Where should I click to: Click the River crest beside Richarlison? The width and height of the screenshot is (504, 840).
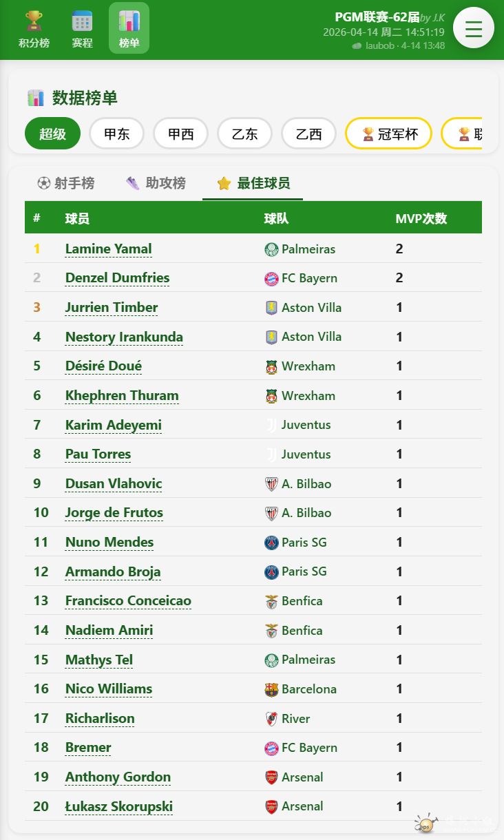coord(271,719)
